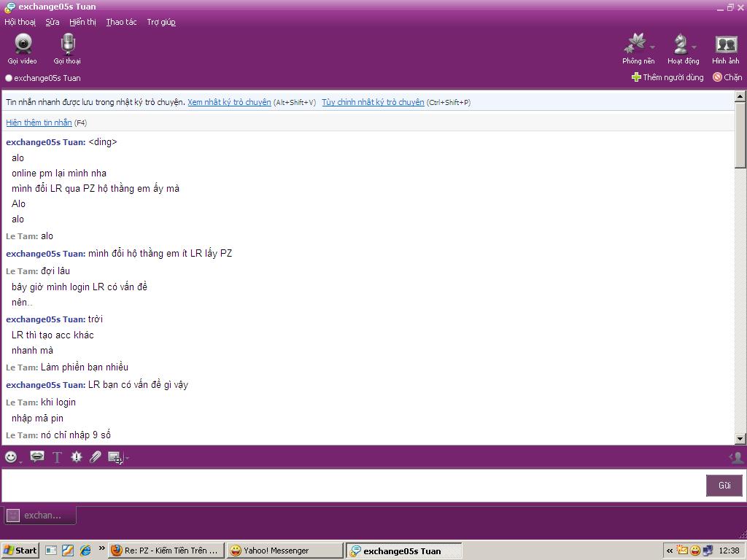Click message 'mình đổi LR qua PZ hộ thằng em ấy mà'
Image resolution: width=747 pixels, height=560 pixels.
coord(96,189)
